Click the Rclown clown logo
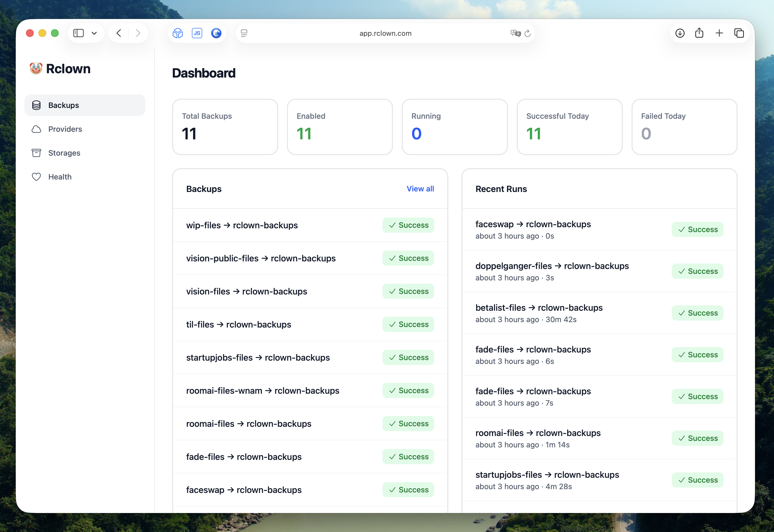Screen dimensions: 774x532 (36, 69)
